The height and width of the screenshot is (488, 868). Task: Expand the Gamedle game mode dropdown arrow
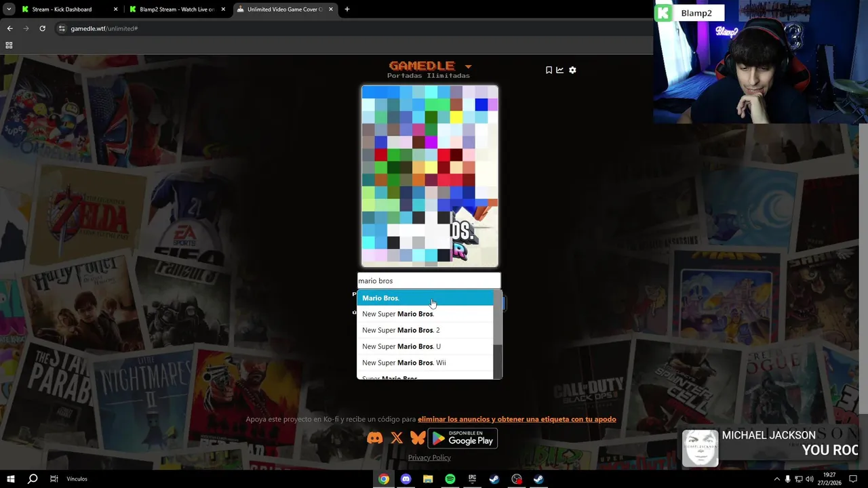tap(468, 66)
